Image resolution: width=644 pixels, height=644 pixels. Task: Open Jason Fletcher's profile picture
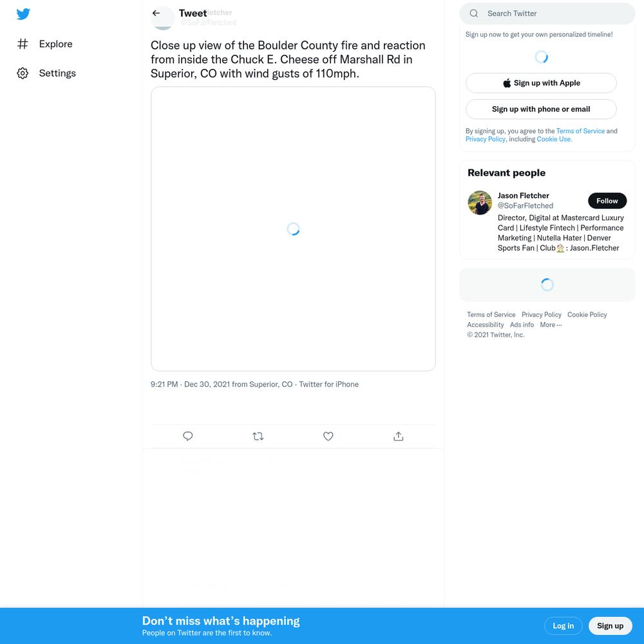coord(480,202)
